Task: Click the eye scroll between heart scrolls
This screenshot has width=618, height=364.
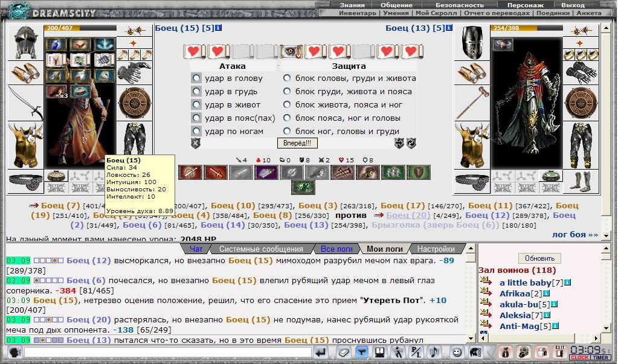Action: 291,51
